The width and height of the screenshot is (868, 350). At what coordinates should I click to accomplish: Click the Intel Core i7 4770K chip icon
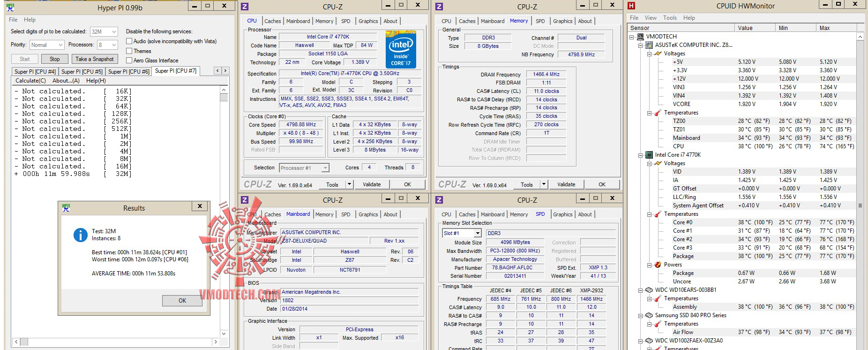click(x=649, y=155)
